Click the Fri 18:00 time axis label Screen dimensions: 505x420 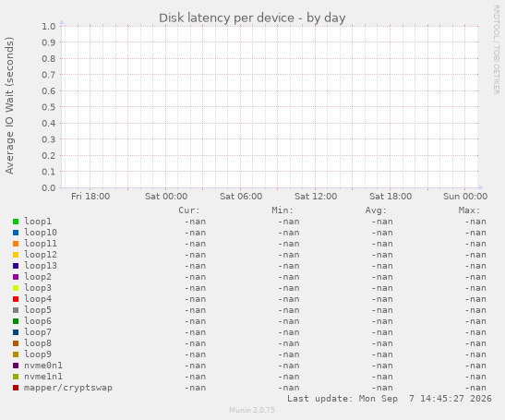[90, 196]
